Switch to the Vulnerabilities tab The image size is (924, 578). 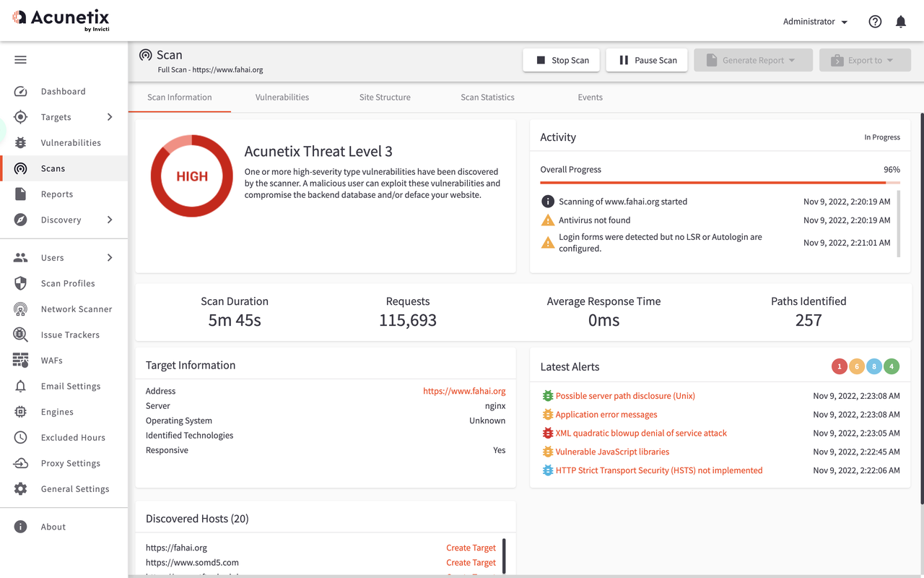[282, 98]
